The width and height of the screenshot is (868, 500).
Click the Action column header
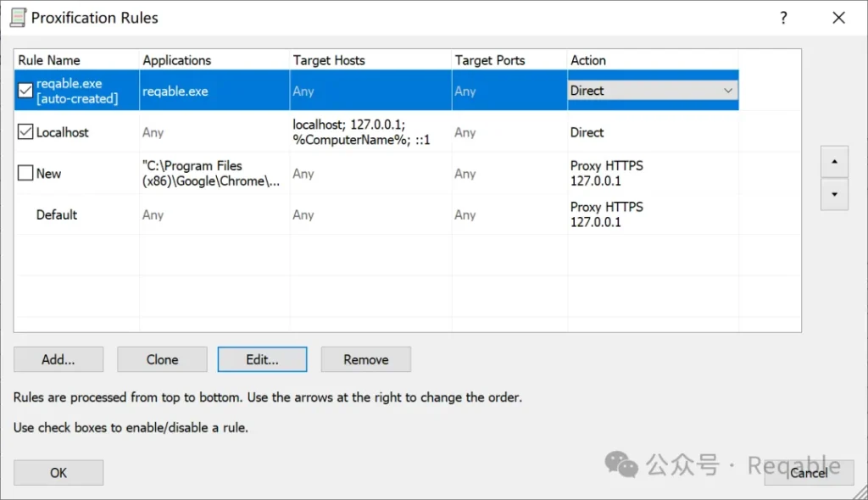[653, 60]
